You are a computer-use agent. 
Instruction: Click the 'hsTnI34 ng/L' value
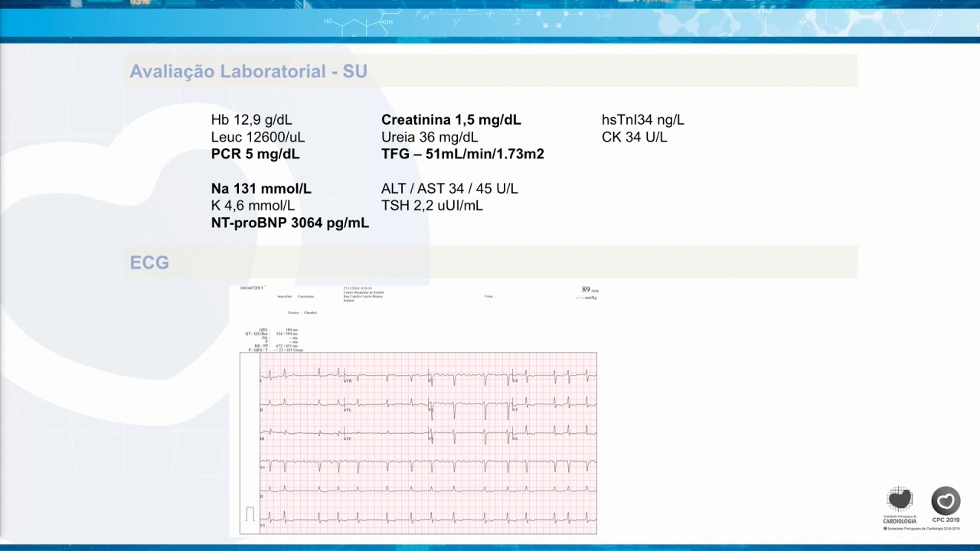[643, 120]
